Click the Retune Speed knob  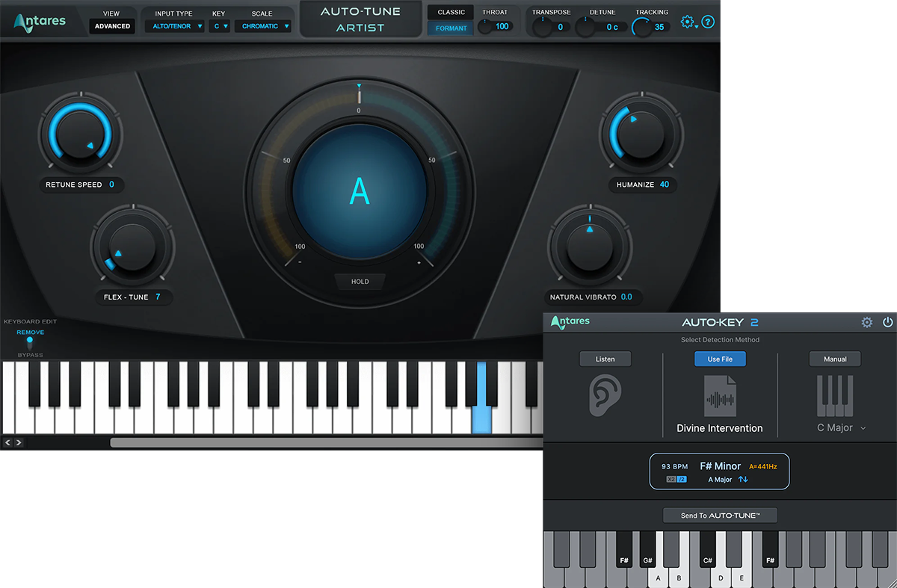(x=80, y=135)
